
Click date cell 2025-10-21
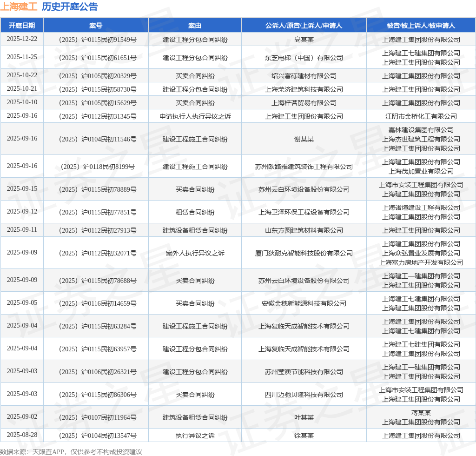point(22,89)
